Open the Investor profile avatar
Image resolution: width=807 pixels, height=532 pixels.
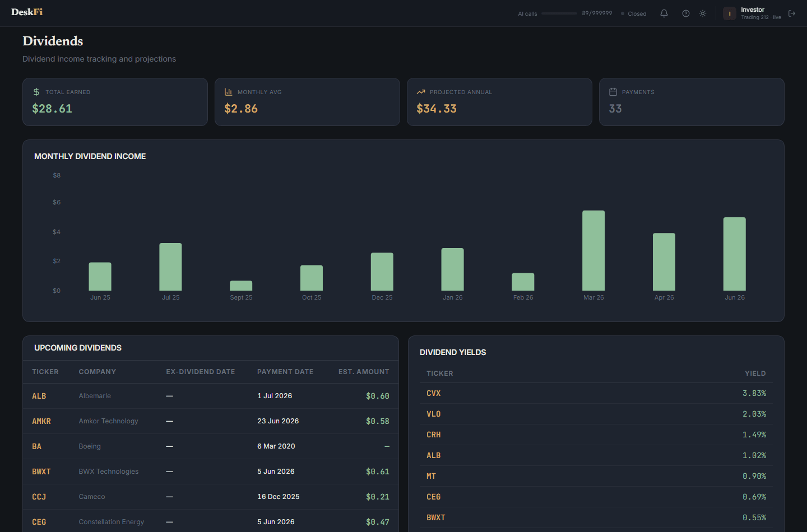pos(730,13)
